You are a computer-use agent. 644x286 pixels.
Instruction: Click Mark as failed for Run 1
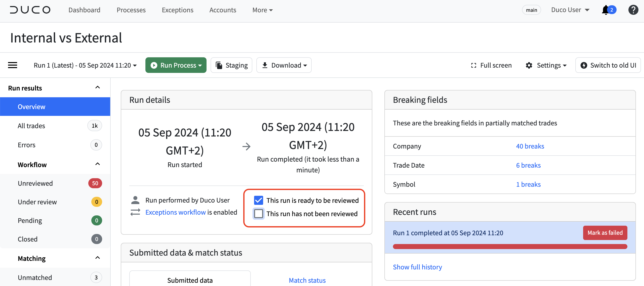tap(605, 233)
